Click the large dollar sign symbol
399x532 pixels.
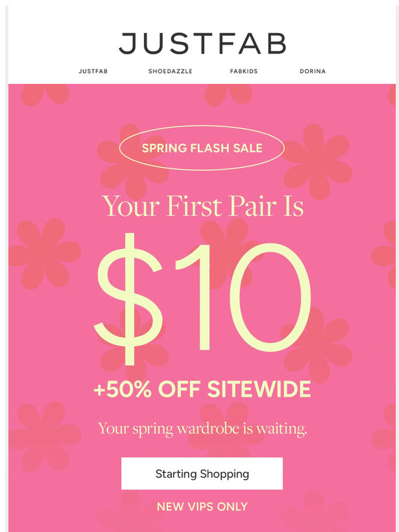[128, 298]
